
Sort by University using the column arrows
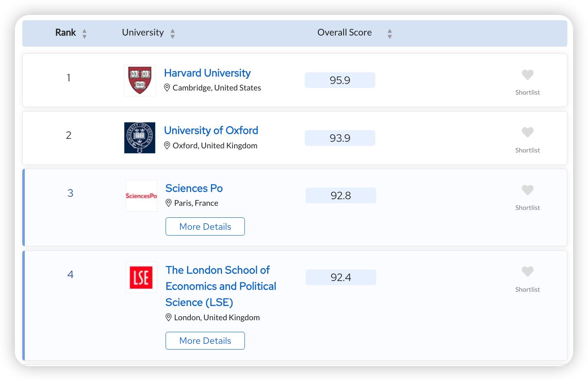[173, 33]
